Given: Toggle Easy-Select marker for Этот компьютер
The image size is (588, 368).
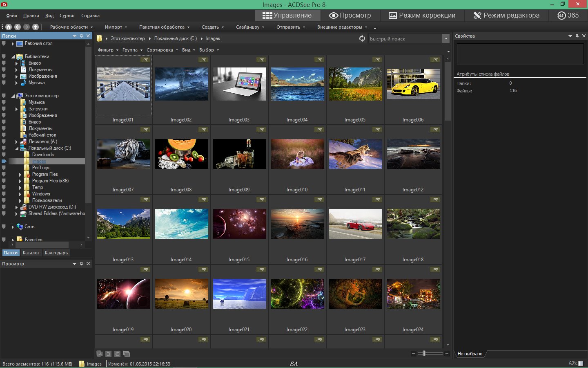Looking at the screenshot, I should click(x=4, y=96).
